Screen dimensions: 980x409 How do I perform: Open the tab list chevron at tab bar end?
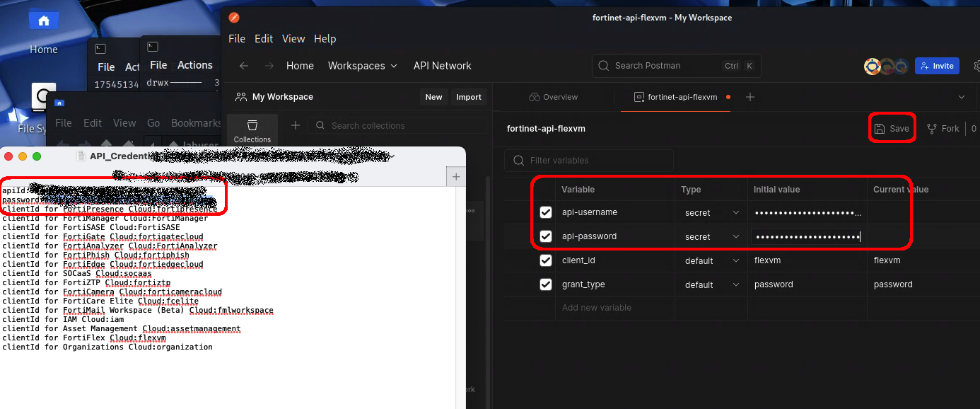tap(962, 97)
